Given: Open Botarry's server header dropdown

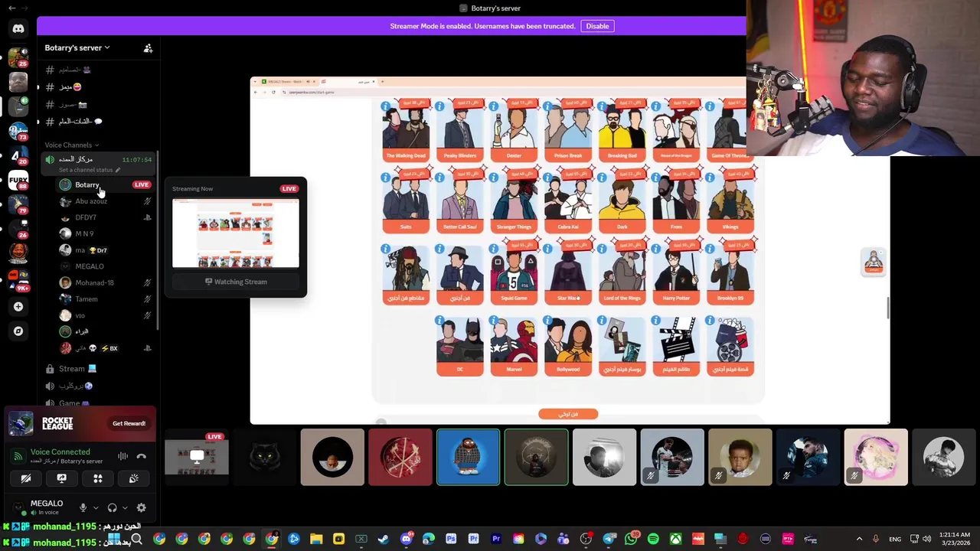Looking at the screenshot, I should (77, 47).
